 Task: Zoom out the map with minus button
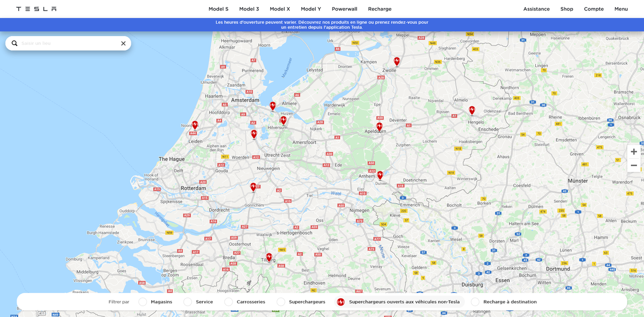[634, 165]
